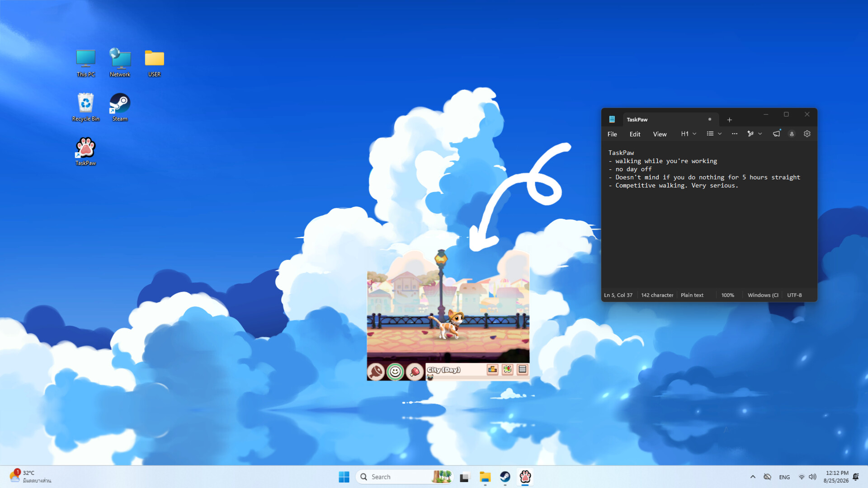Click the 'walking while you're working' line
This screenshot has width=868, height=488.
[x=662, y=161]
